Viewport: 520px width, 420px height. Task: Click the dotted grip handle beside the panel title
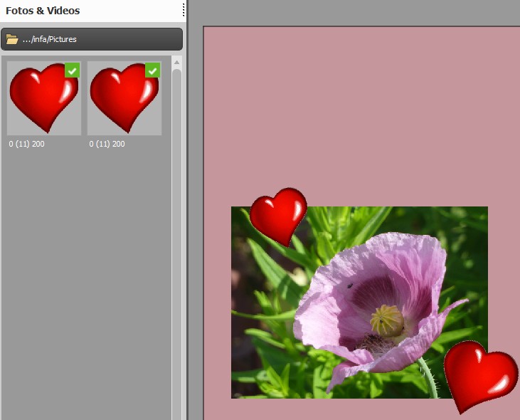click(184, 10)
